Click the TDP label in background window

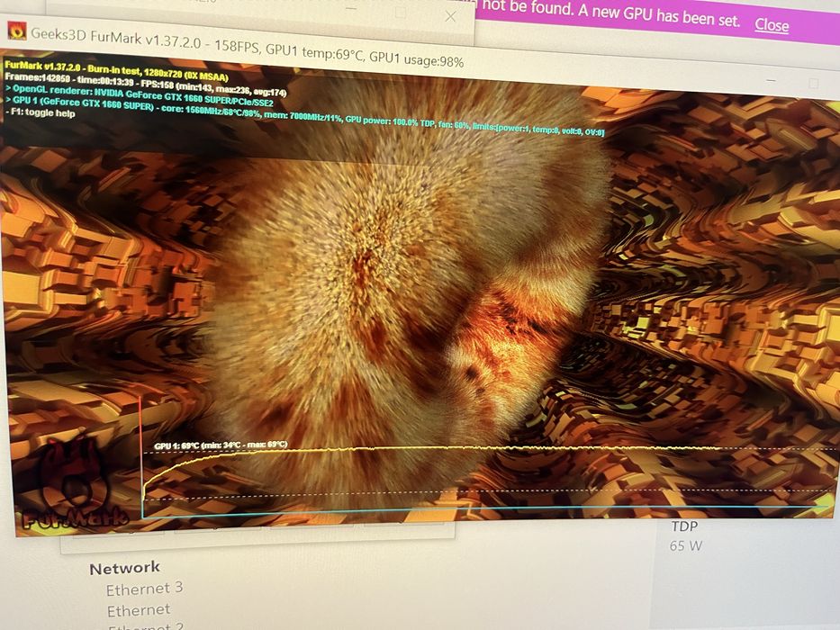[x=684, y=526]
